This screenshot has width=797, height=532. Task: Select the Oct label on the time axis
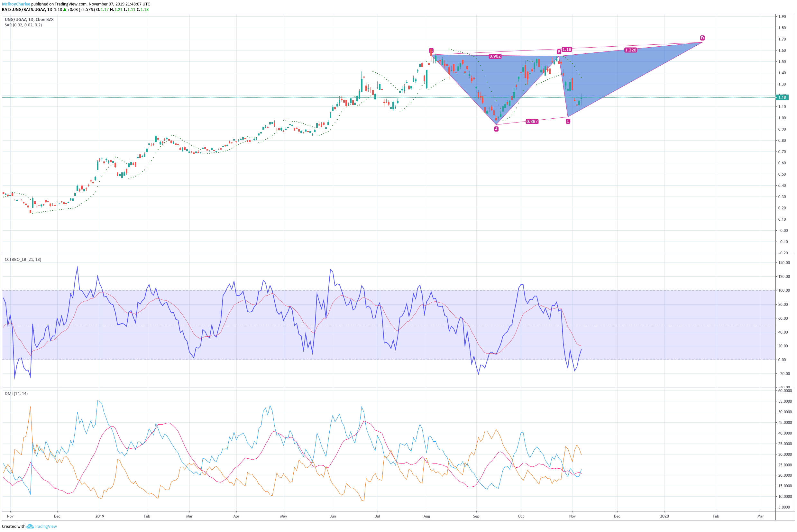coord(521,516)
